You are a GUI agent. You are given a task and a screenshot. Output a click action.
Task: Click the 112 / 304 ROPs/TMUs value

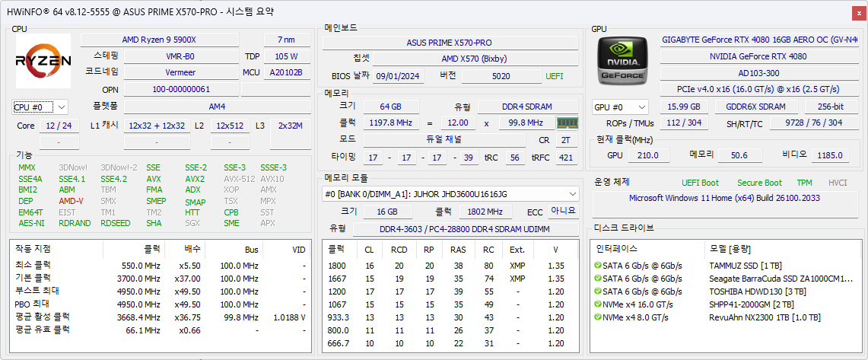684,123
